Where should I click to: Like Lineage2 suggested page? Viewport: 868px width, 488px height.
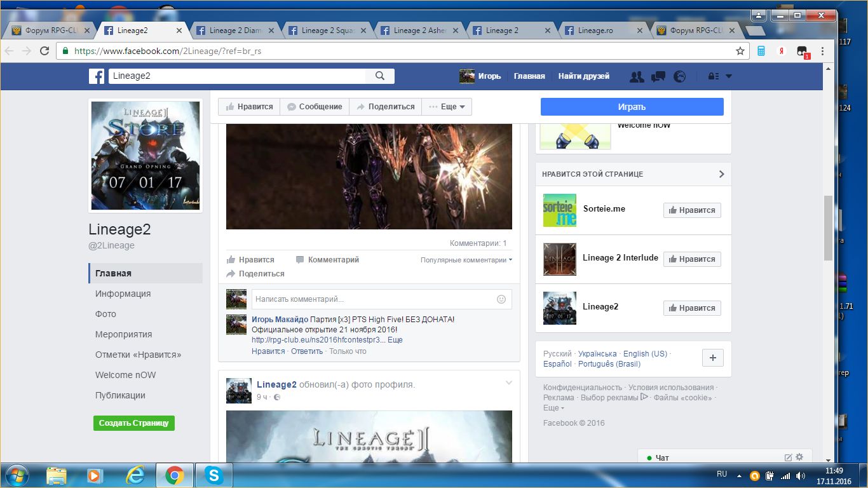point(692,308)
